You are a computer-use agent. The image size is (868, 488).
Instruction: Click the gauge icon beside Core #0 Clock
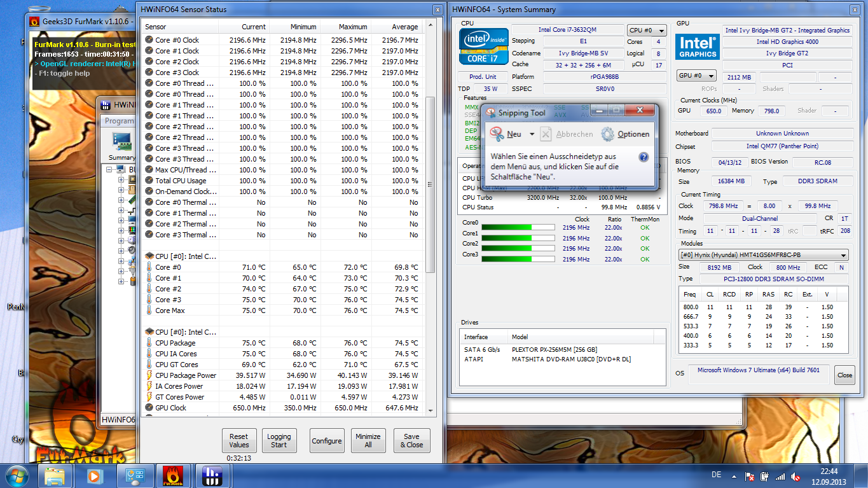pyautogui.click(x=149, y=40)
